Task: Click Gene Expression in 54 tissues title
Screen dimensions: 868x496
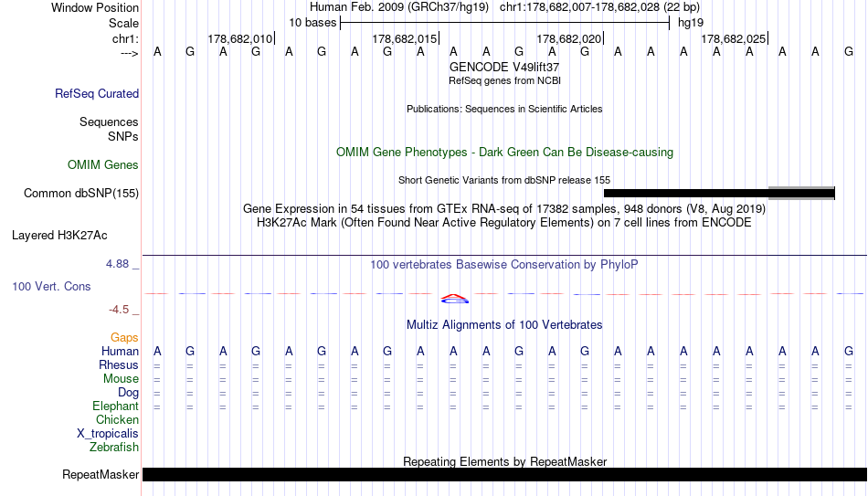Action: click(504, 208)
